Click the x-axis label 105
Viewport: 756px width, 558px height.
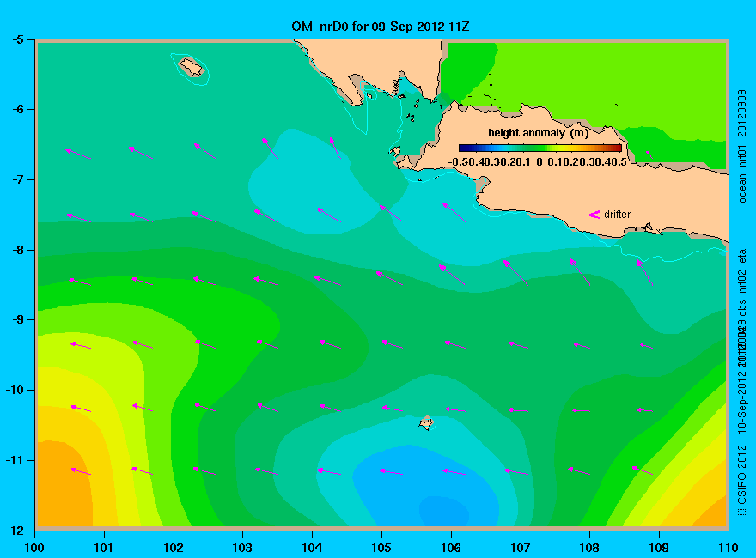click(x=381, y=548)
